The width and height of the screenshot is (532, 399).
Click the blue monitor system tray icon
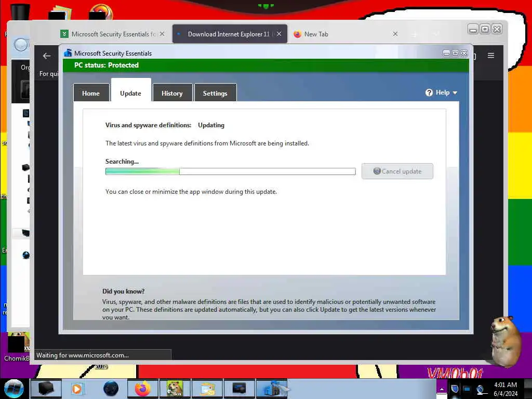coord(467,389)
